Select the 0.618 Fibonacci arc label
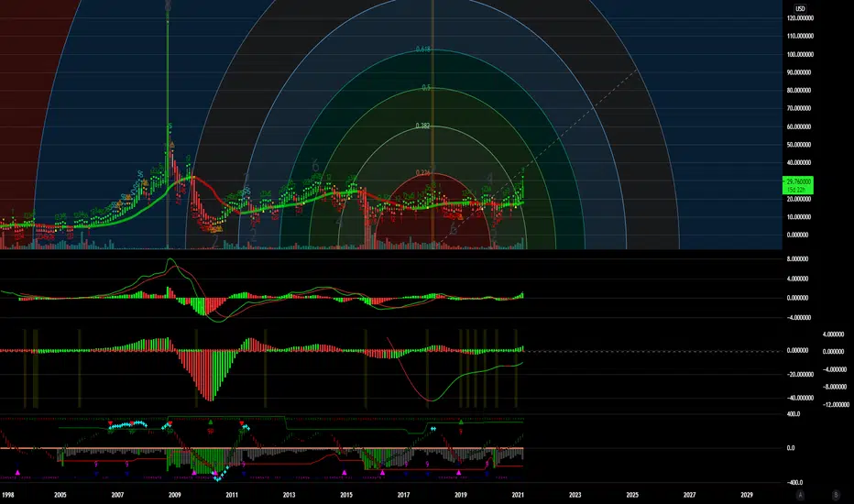Image resolution: width=854 pixels, height=504 pixels. (x=423, y=49)
